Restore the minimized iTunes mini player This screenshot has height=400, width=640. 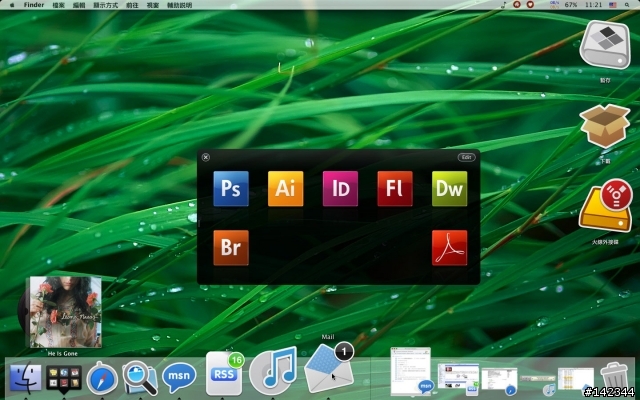pos(538,382)
